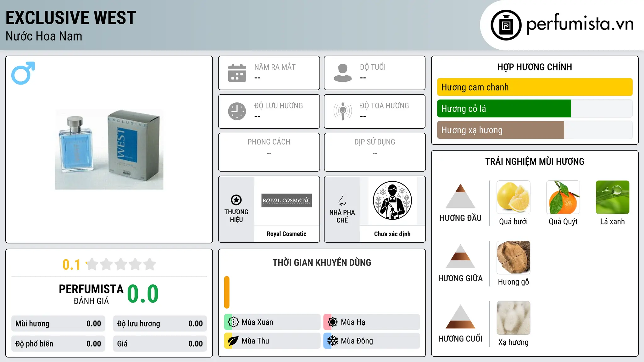Click the EXCLUSIVE WEST title
The width and height of the screenshot is (644, 362).
71,18
